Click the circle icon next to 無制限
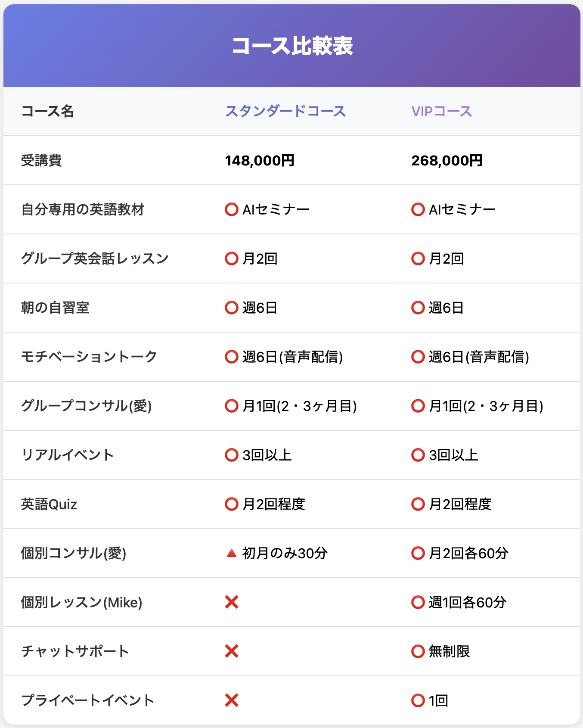Image resolution: width=583 pixels, height=728 pixels. point(418,651)
